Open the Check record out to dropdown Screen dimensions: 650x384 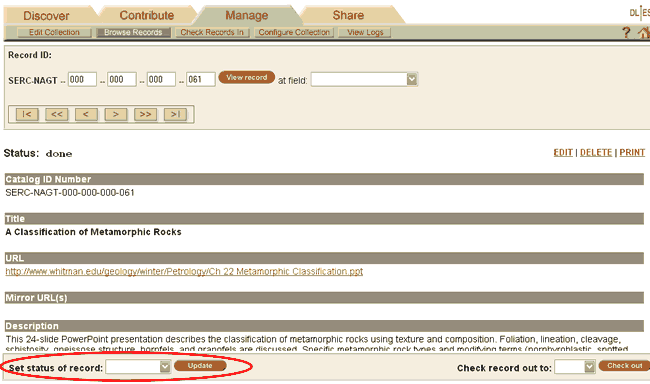575,367
